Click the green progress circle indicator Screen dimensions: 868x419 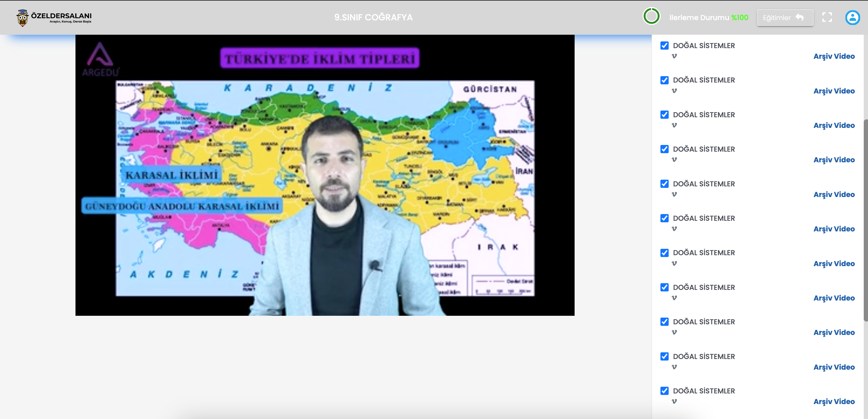pos(651,16)
